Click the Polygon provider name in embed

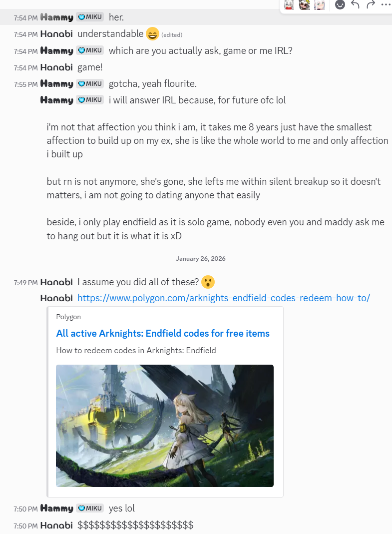[68, 317]
